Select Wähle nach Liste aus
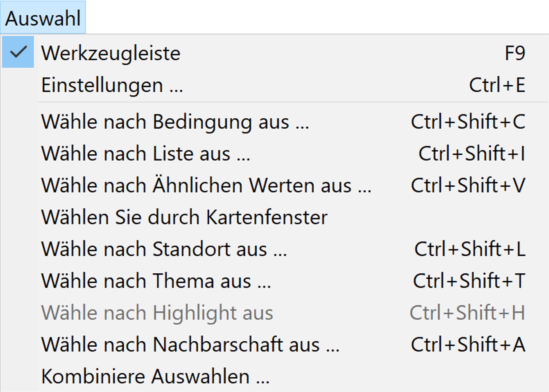 [x=145, y=153]
